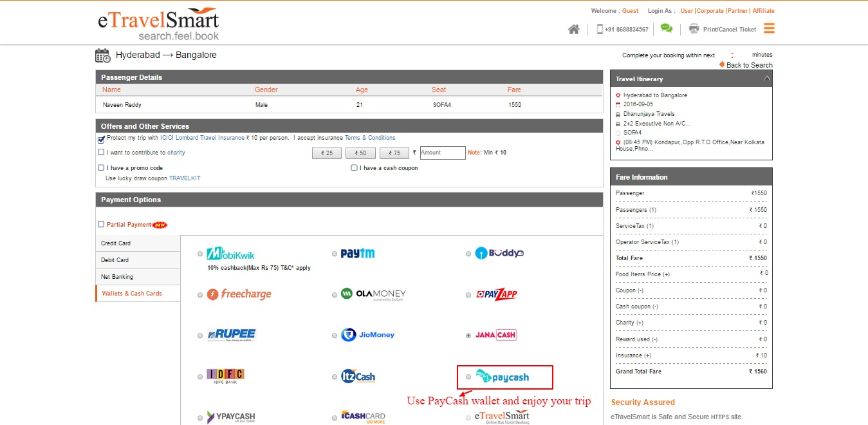Toggle ICICI Lombard travel insurance checkbox
Viewport: 868px width, 425px height.
(101, 138)
